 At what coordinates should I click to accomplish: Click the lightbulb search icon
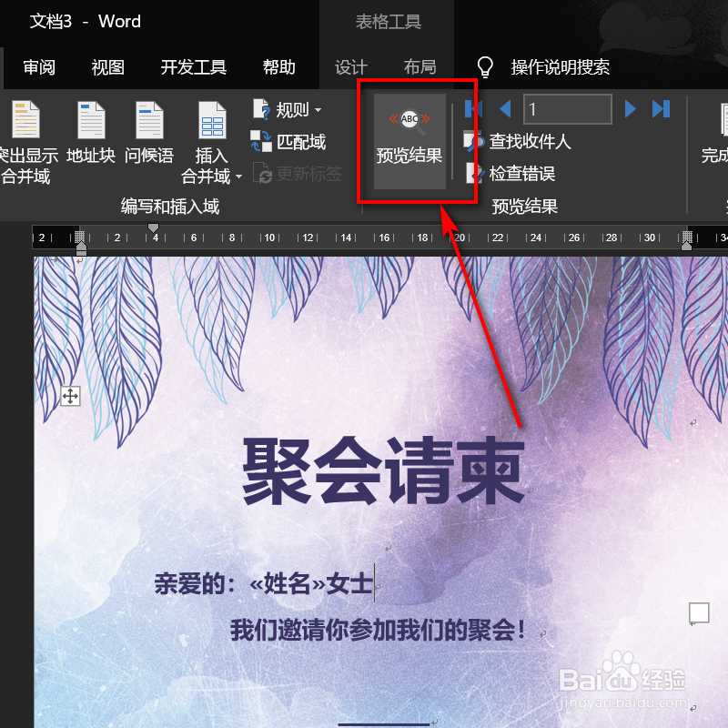coord(485,66)
